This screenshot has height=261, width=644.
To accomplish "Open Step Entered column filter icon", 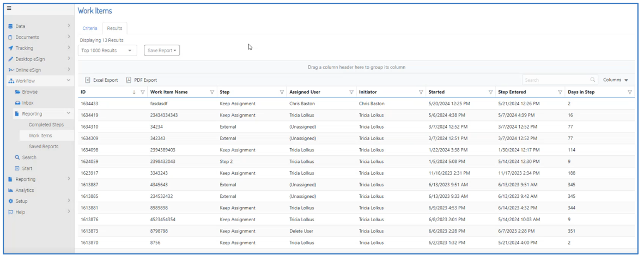I will tap(560, 93).
